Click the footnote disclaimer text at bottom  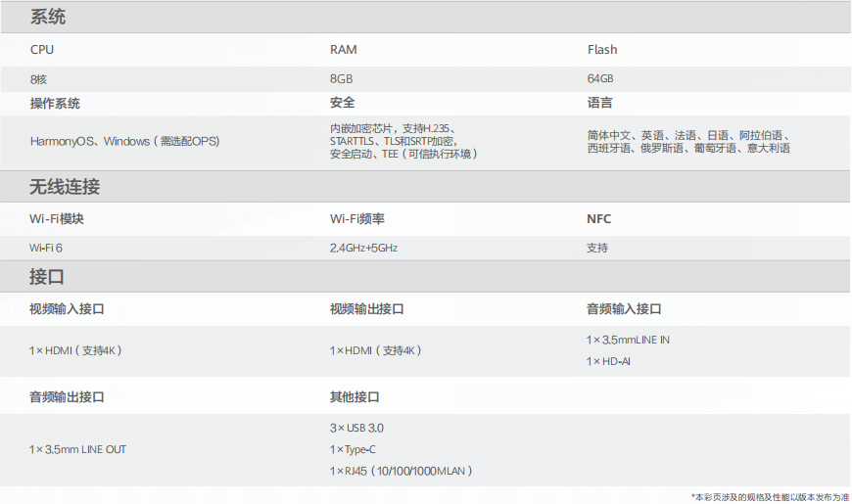[771, 496]
